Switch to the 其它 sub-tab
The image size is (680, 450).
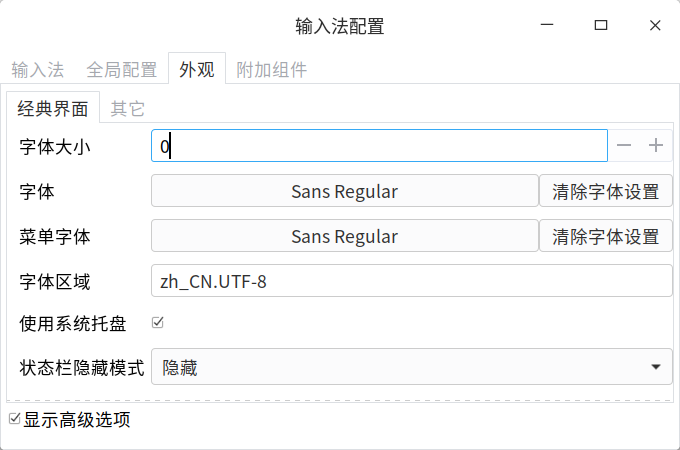(x=127, y=109)
